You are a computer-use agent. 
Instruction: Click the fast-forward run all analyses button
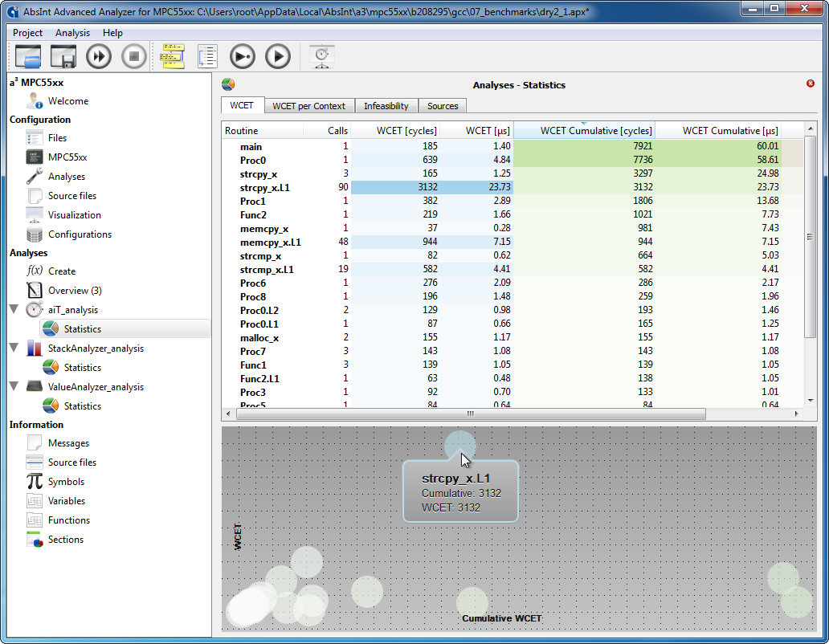point(99,56)
